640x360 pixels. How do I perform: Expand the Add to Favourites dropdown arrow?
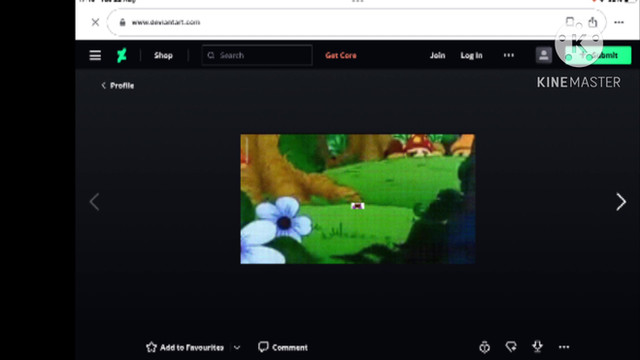pos(237,348)
